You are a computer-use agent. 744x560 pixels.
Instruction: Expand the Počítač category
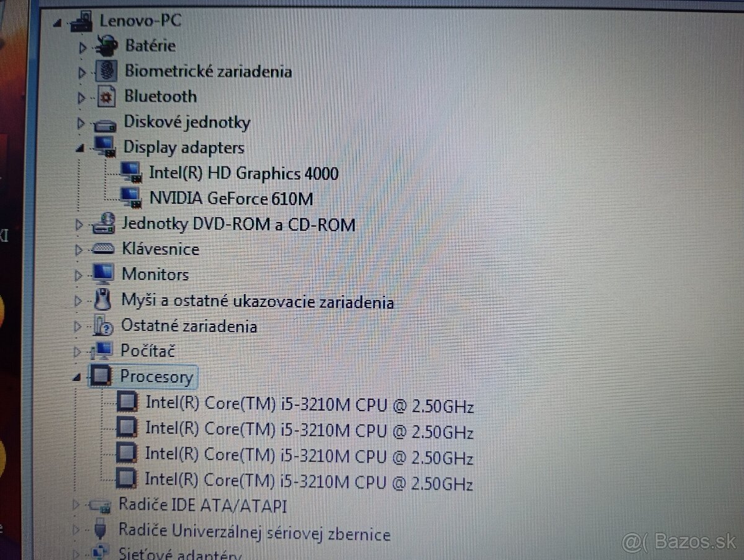[x=78, y=352]
